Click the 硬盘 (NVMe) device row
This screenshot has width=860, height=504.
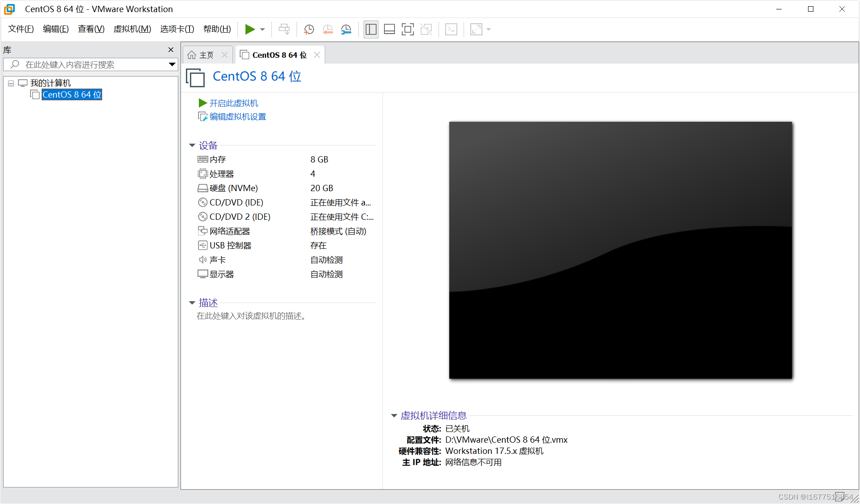point(286,188)
